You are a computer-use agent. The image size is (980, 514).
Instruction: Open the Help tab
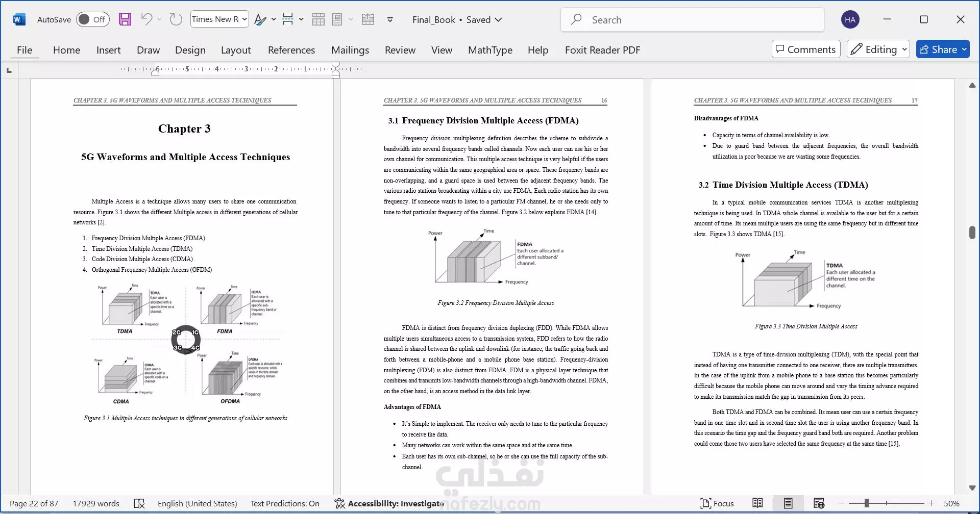tap(538, 50)
